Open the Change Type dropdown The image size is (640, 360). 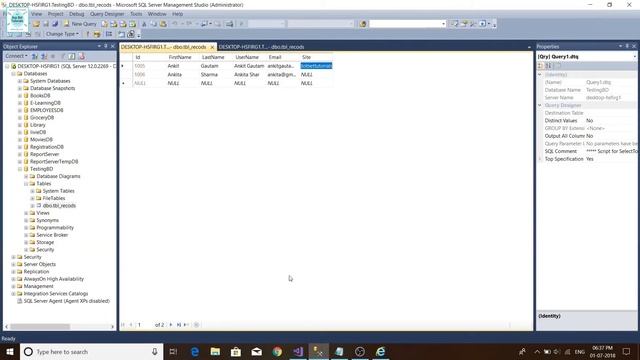[62, 34]
